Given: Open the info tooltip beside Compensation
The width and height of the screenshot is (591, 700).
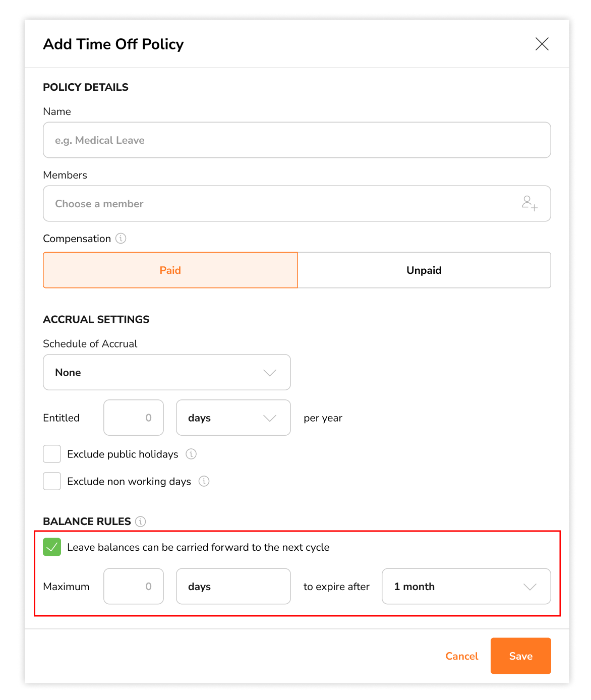Looking at the screenshot, I should tap(121, 239).
